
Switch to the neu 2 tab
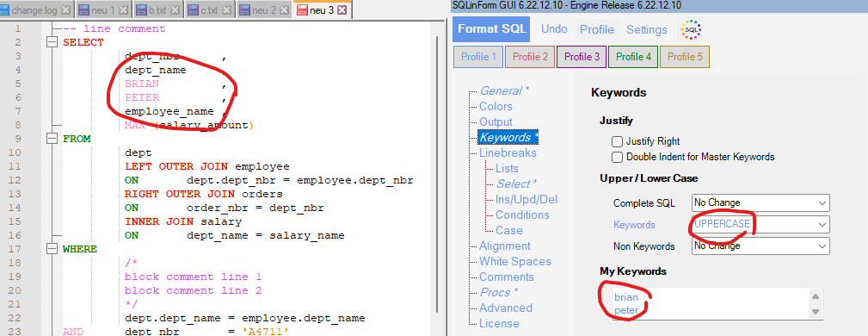pyautogui.click(x=263, y=10)
